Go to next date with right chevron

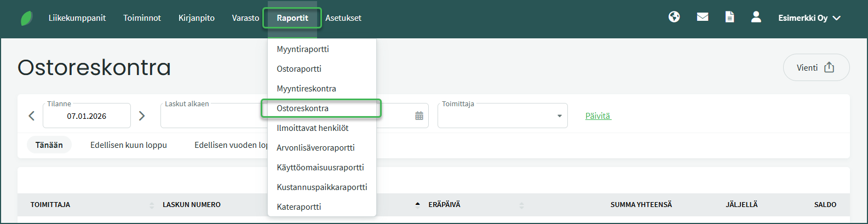pos(142,116)
